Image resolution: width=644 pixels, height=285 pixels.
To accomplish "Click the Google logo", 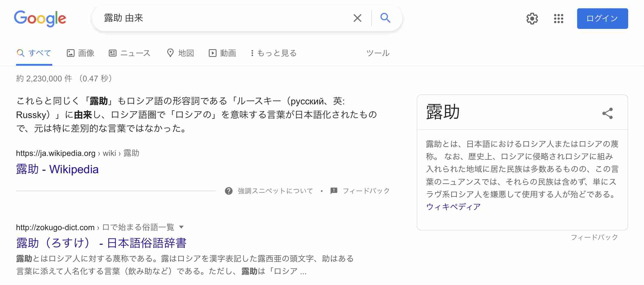I will point(40,18).
